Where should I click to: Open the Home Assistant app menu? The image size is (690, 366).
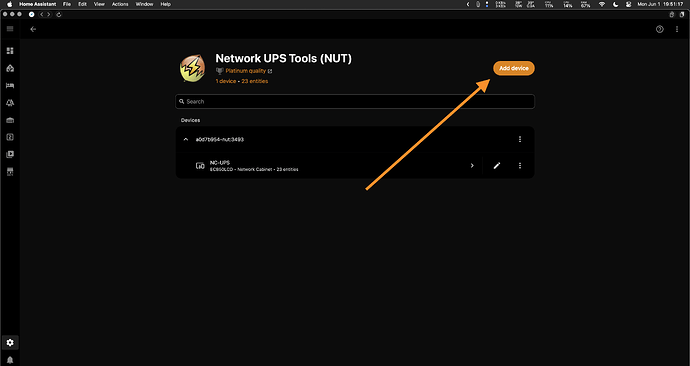pos(37,4)
